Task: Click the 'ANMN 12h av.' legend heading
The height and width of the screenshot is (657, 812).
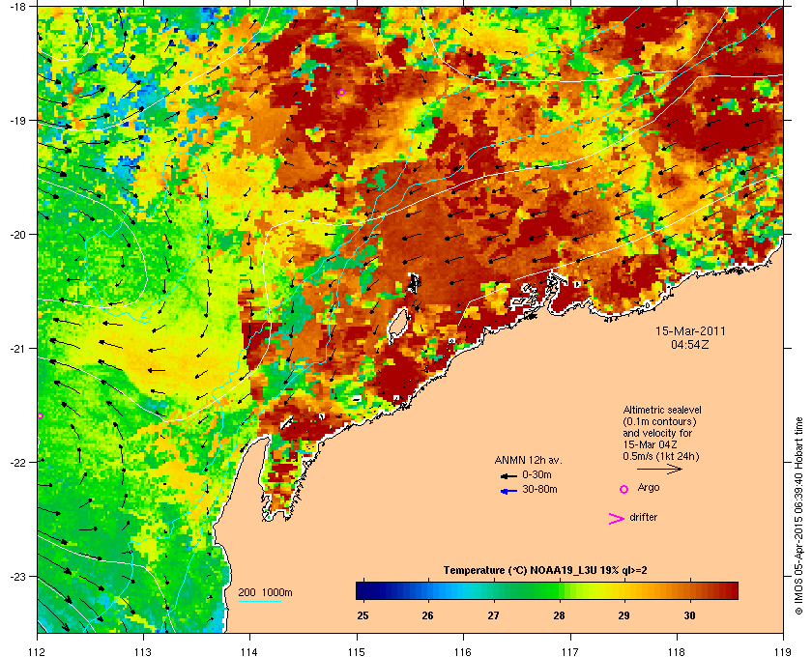Action: [x=528, y=460]
